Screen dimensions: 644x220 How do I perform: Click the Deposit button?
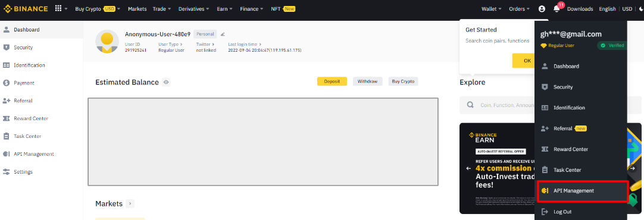pyautogui.click(x=332, y=81)
